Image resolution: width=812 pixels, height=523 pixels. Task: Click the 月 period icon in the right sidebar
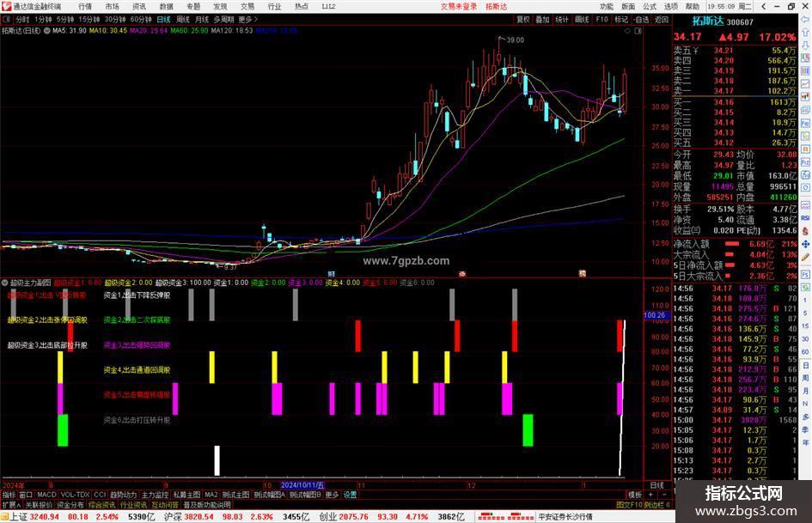(805, 391)
